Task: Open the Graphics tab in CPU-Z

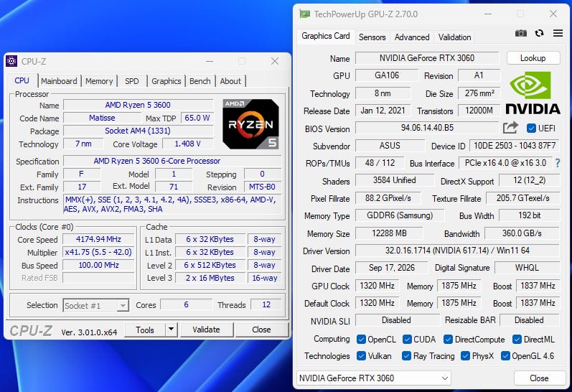Action: point(166,81)
